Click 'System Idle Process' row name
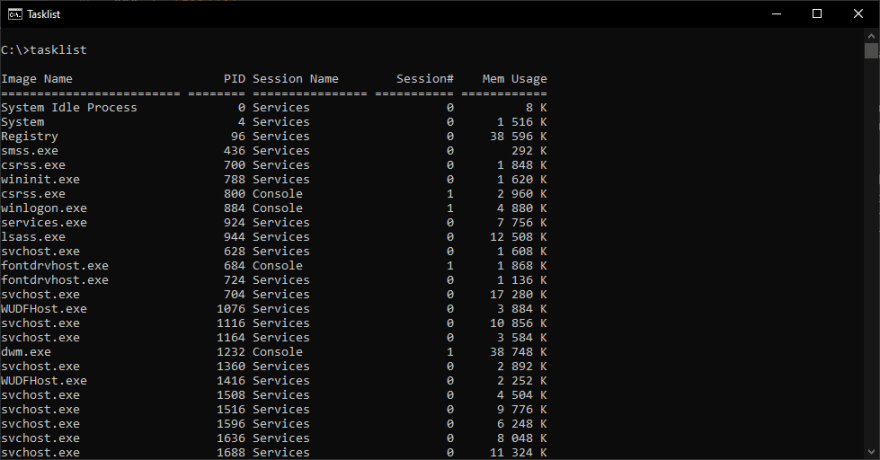Image resolution: width=880 pixels, height=460 pixels. (69, 108)
